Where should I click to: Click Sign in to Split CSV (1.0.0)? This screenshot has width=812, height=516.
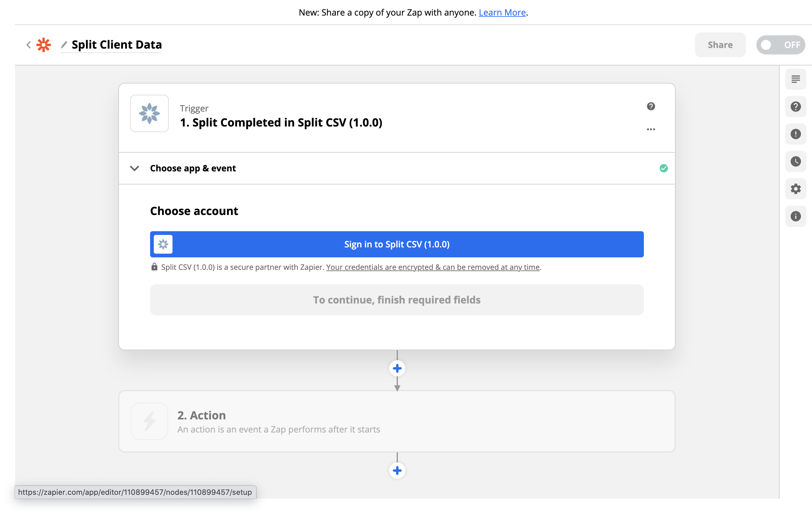[x=397, y=244]
